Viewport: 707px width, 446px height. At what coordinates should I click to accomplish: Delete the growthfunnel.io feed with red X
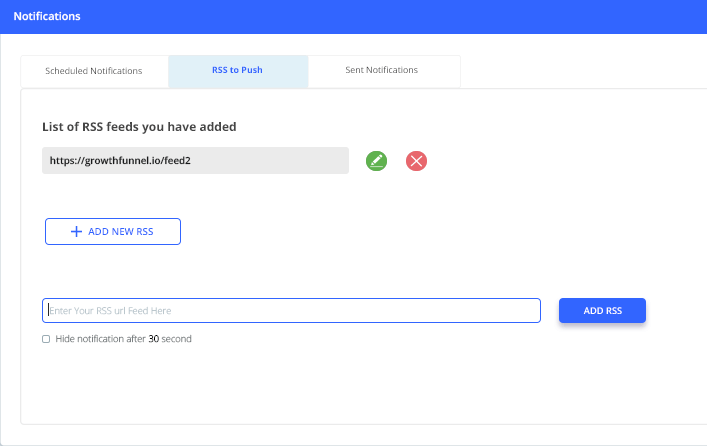(416, 160)
